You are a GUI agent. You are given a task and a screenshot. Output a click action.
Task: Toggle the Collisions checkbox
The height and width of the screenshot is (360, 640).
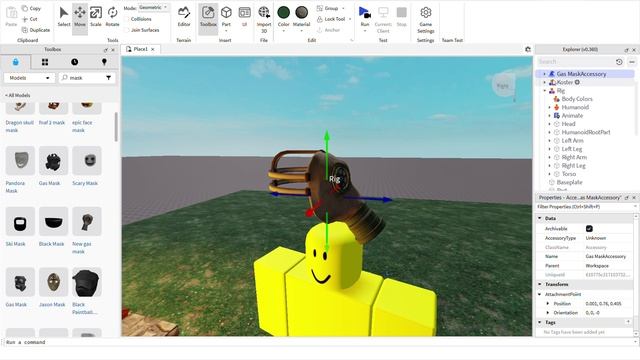[127, 19]
